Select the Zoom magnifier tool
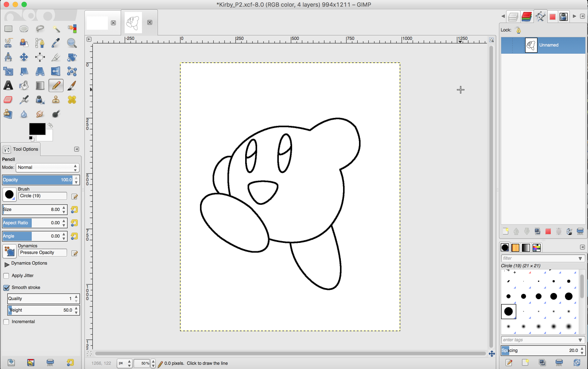 coord(72,43)
